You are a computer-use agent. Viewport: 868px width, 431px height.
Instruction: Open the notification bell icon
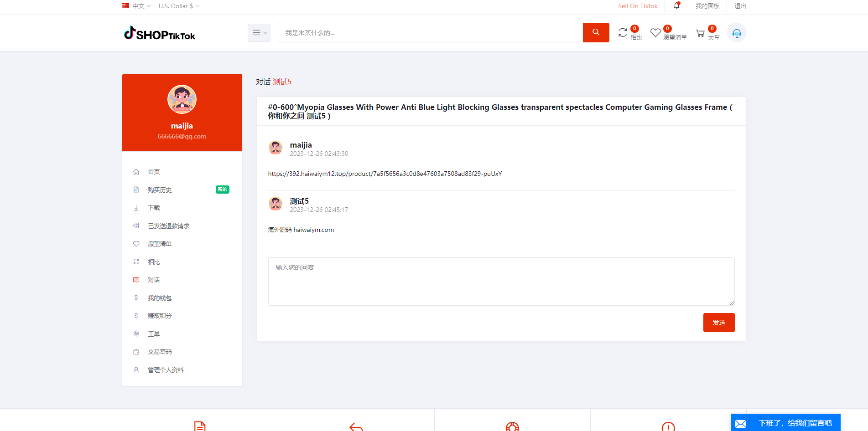(677, 6)
